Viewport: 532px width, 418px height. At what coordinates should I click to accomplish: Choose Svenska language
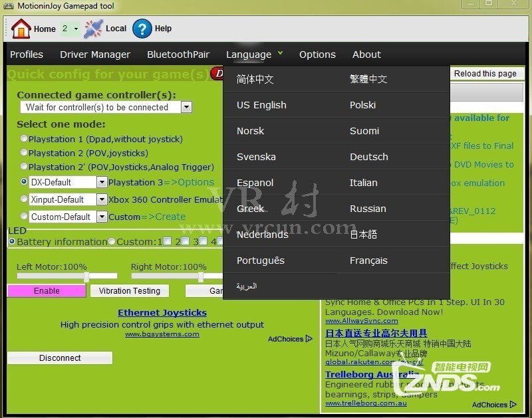[x=256, y=157]
